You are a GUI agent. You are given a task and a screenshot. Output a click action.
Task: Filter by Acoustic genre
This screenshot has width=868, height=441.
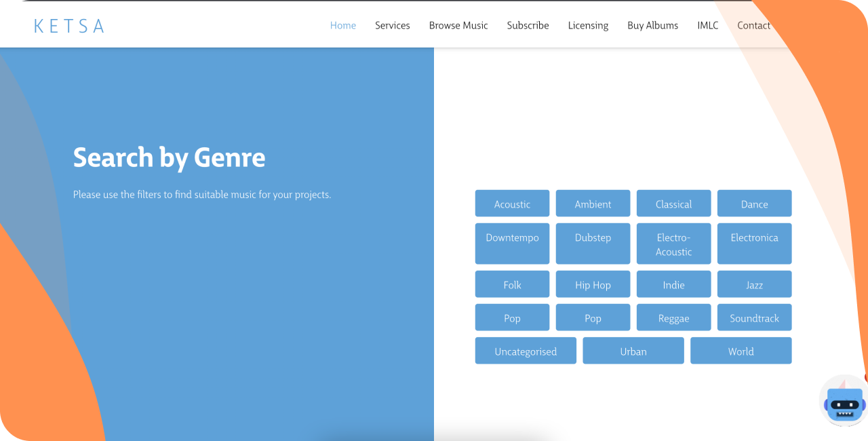coord(512,204)
